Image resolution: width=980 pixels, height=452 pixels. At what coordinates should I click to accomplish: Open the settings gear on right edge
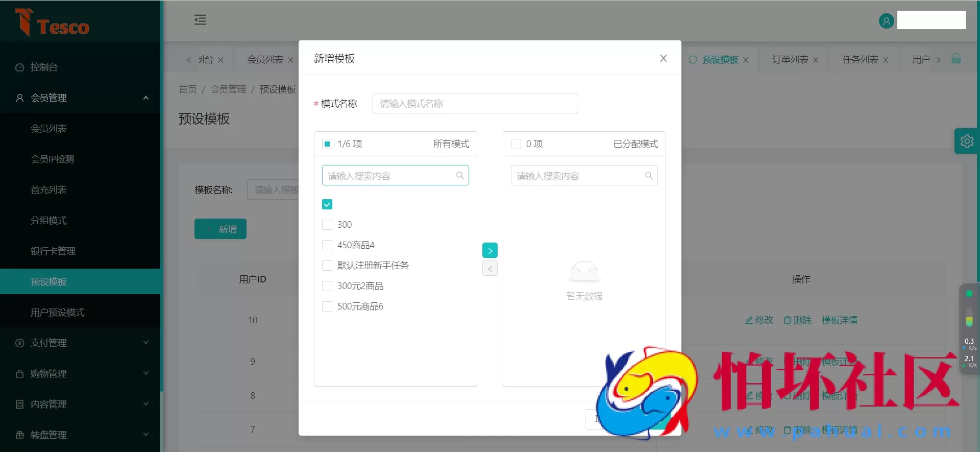pyautogui.click(x=967, y=141)
